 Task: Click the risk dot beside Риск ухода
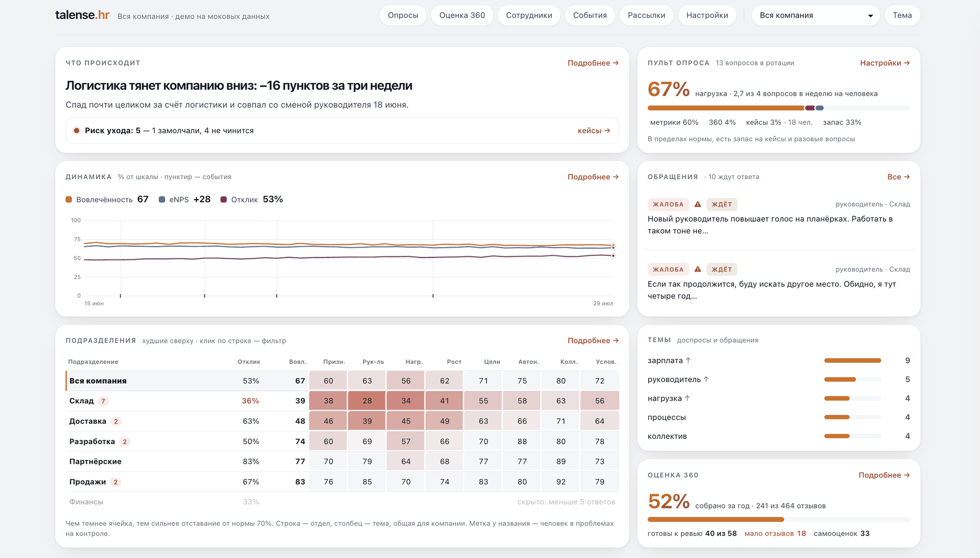click(x=76, y=130)
